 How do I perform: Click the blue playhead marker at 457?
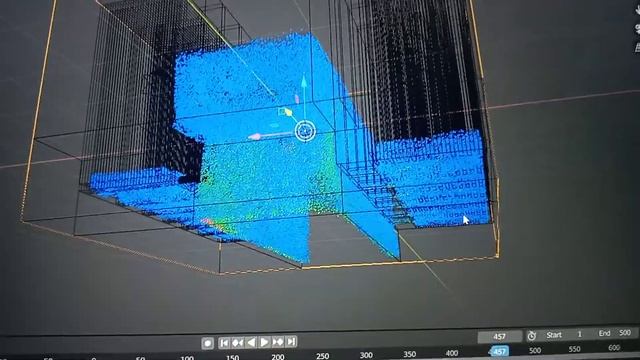click(x=499, y=351)
